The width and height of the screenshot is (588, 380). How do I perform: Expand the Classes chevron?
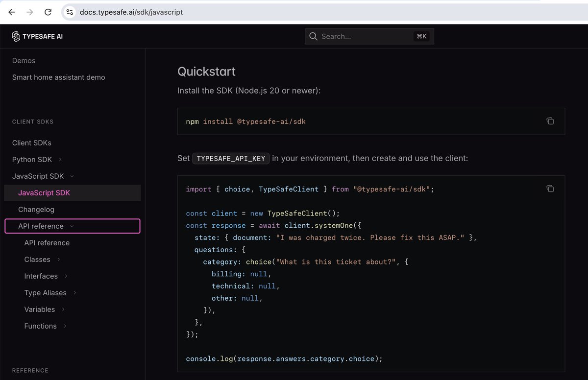[59, 260]
